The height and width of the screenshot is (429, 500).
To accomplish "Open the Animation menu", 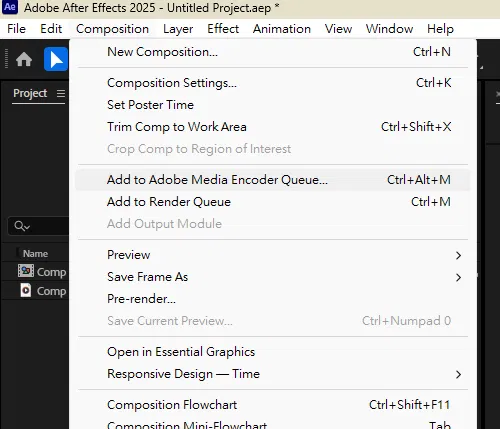I will click(282, 29).
